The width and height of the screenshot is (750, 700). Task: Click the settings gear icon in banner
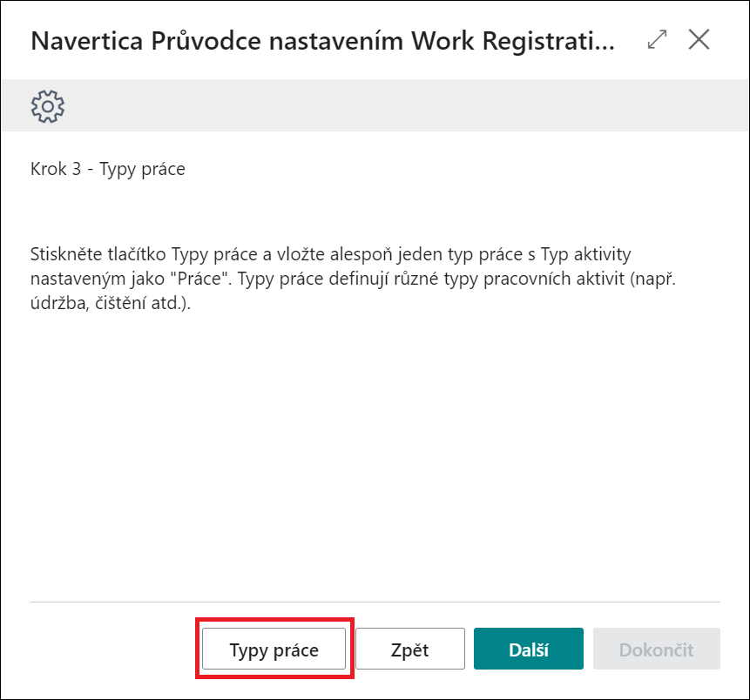(x=48, y=105)
